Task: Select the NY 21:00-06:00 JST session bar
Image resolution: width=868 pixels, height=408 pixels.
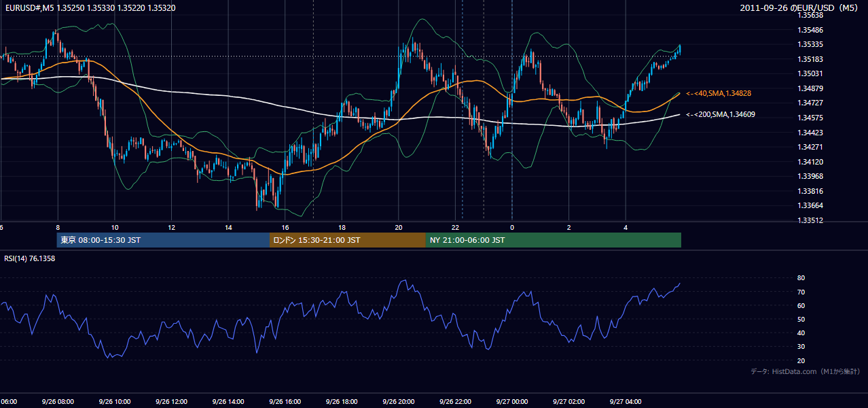Action: point(554,240)
